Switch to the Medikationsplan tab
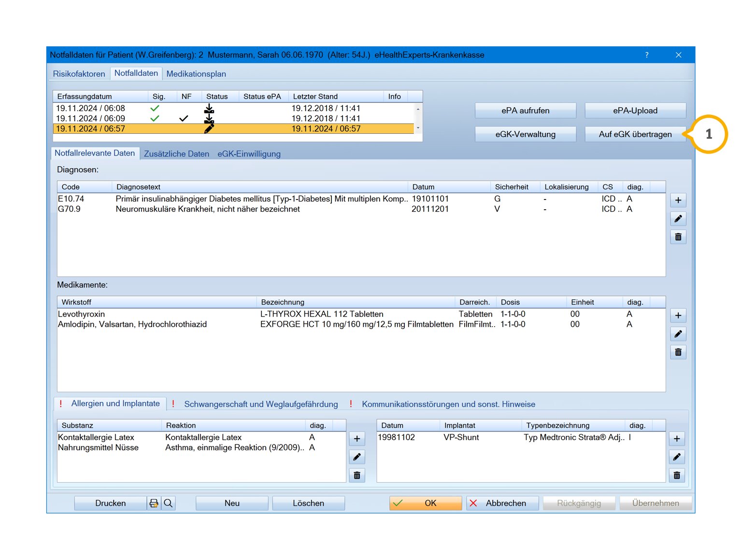This screenshot has height=560, width=742. click(196, 74)
